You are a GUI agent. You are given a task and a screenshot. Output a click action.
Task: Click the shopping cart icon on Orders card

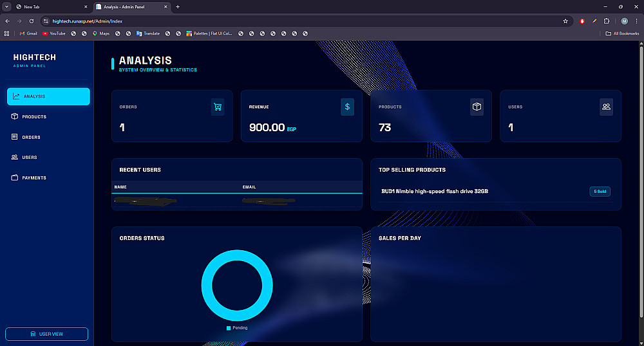coord(218,107)
